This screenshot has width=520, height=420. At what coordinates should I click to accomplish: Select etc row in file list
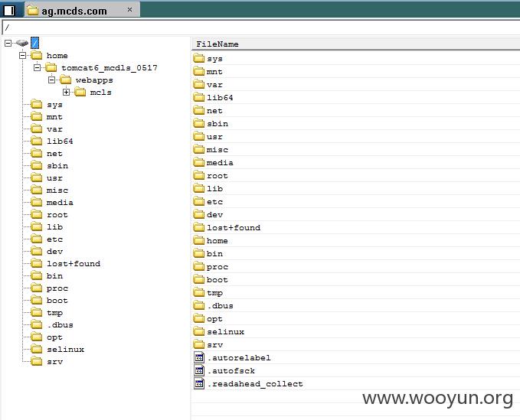tap(355, 202)
